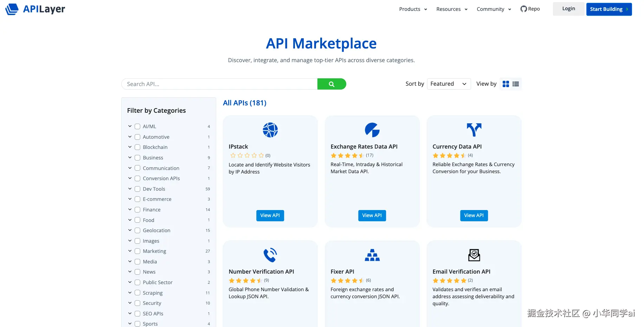Check the Dev Tools category checkbox
This screenshot has height=327, width=644.
point(137,189)
